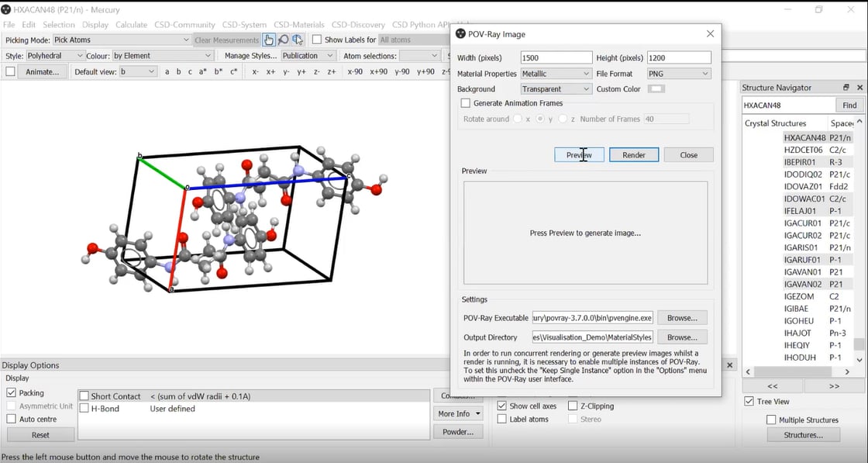Select the hand picking mode icon

pyautogui.click(x=269, y=40)
